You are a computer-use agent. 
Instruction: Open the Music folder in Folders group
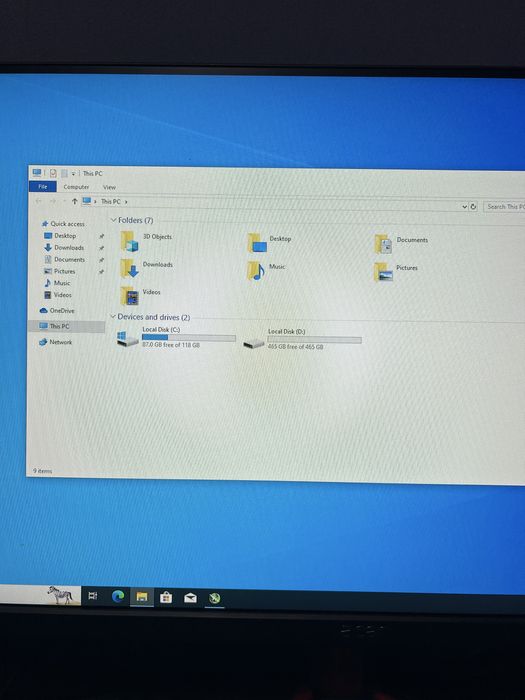coord(256,271)
